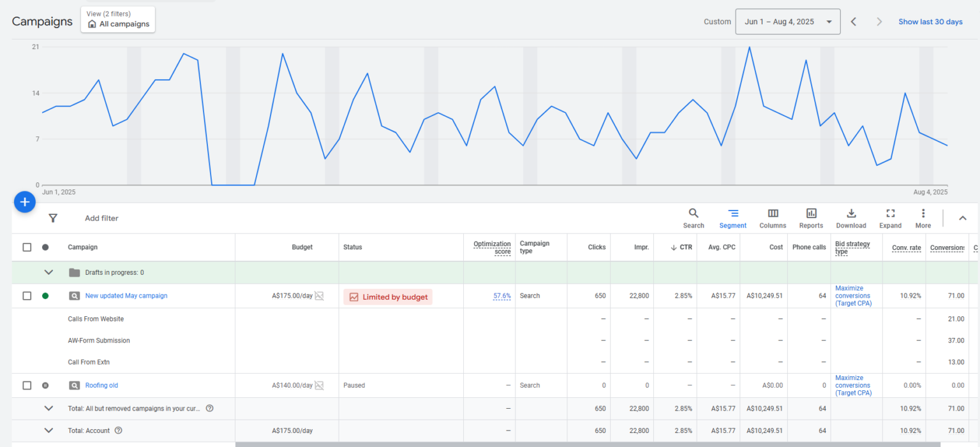Open the Columns editor

click(x=772, y=217)
